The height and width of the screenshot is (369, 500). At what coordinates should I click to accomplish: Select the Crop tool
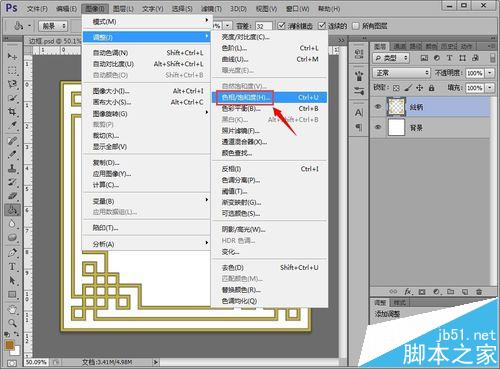[12, 112]
